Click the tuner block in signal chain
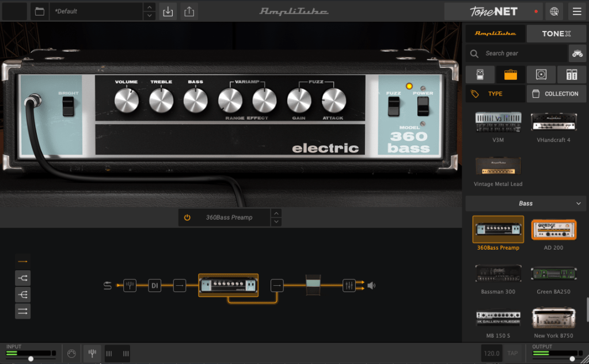Image resolution: width=589 pixels, height=364 pixels. [x=130, y=285]
